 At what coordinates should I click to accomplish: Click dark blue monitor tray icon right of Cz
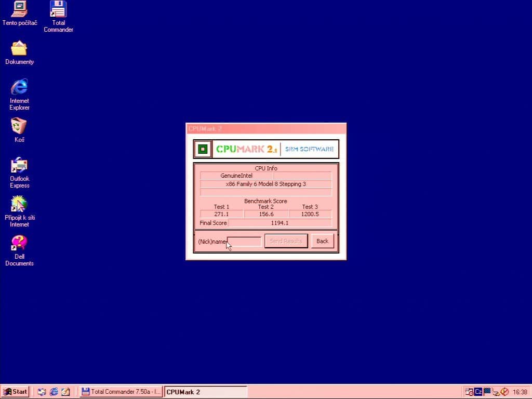(487, 392)
